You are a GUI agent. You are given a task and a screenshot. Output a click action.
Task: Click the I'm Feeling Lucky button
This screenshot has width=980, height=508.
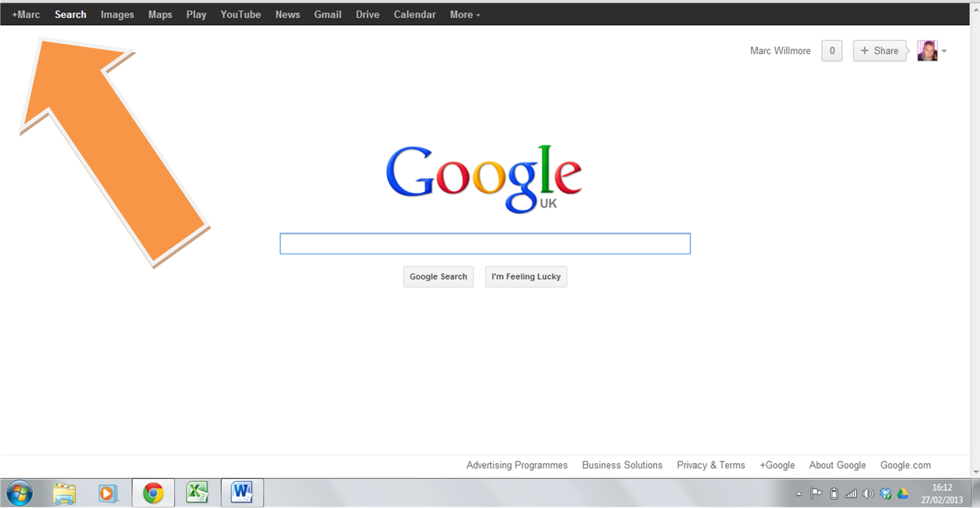pyautogui.click(x=526, y=277)
